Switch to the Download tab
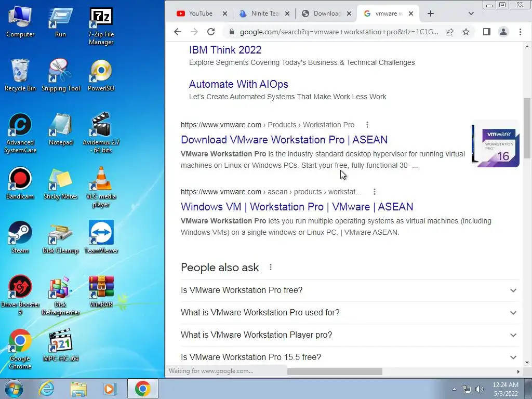This screenshot has width=532, height=399. (327, 14)
